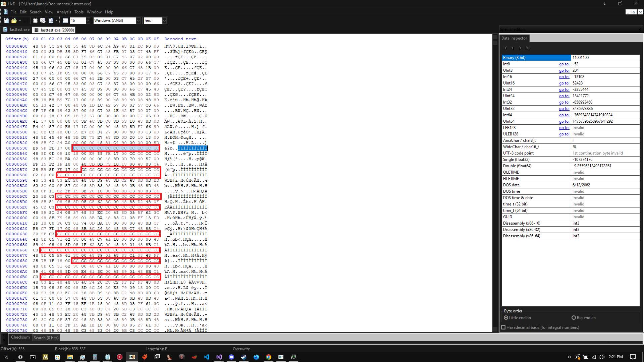Click the Open disk image icon
This screenshot has width=644, height=362.
(x=51, y=20)
